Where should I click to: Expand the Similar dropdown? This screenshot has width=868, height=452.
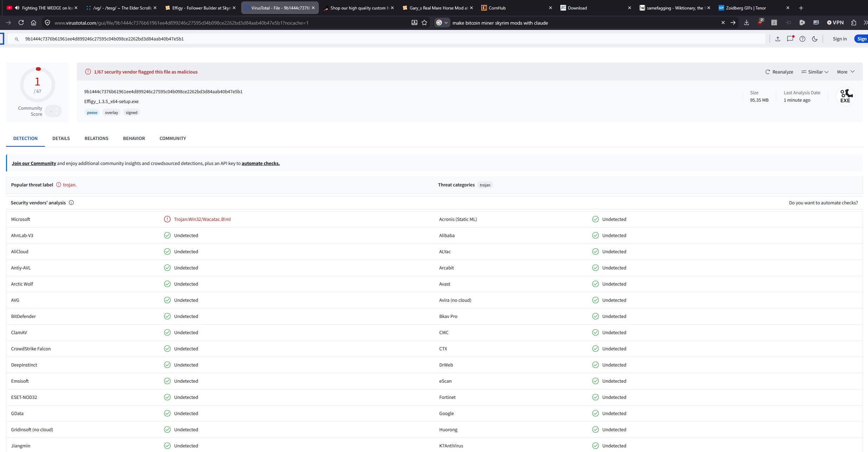815,72
